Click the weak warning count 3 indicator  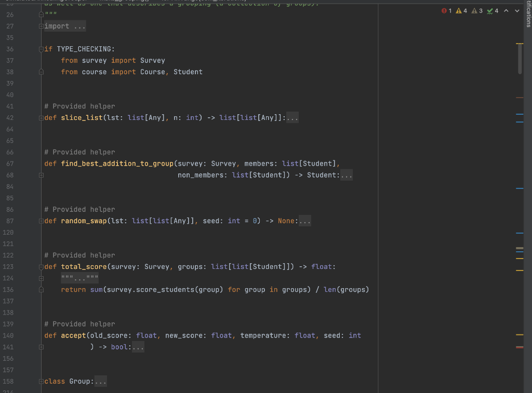pos(477,11)
